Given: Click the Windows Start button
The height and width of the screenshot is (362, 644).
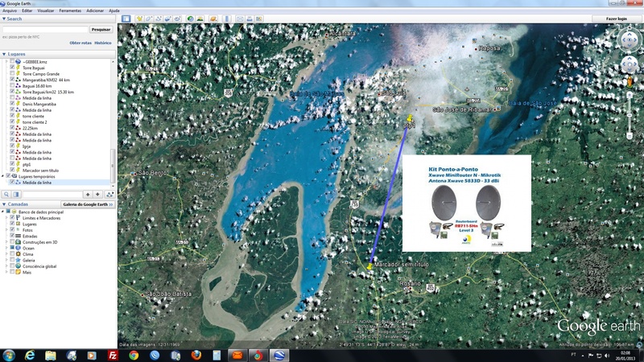Looking at the screenshot, I should tap(9, 356).
